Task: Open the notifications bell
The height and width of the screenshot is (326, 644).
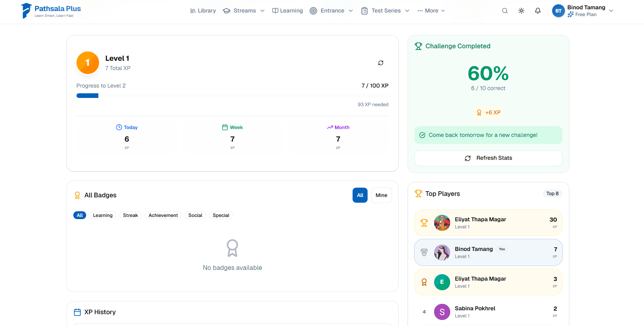Action: 538,11
